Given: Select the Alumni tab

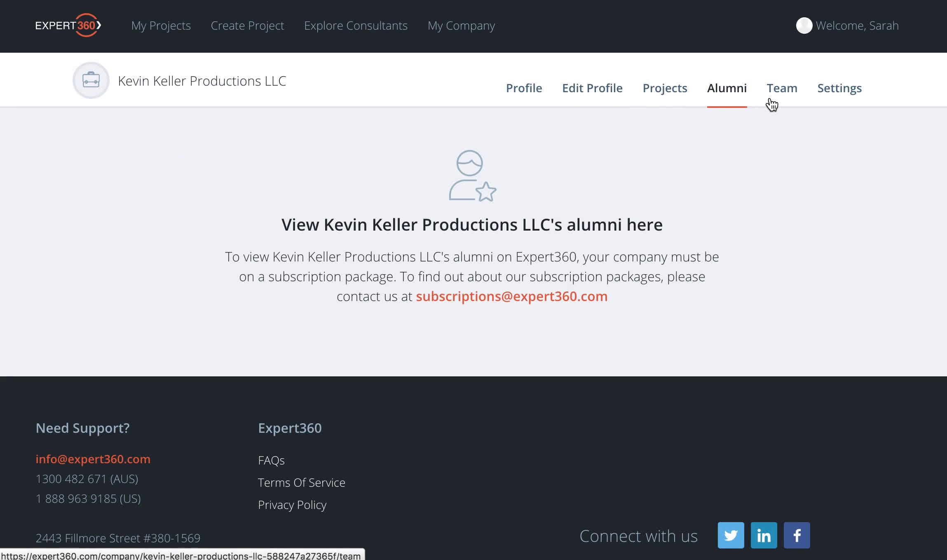Looking at the screenshot, I should tap(727, 88).
